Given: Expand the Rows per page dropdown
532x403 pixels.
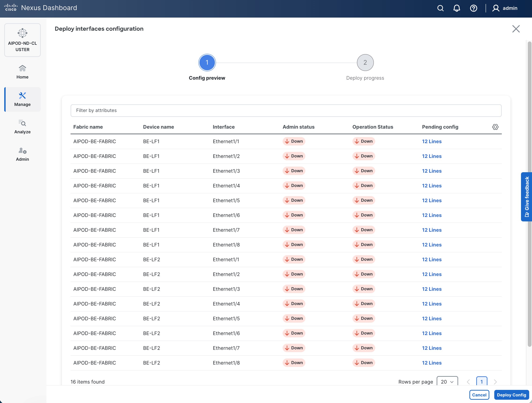Looking at the screenshot, I should (x=447, y=382).
